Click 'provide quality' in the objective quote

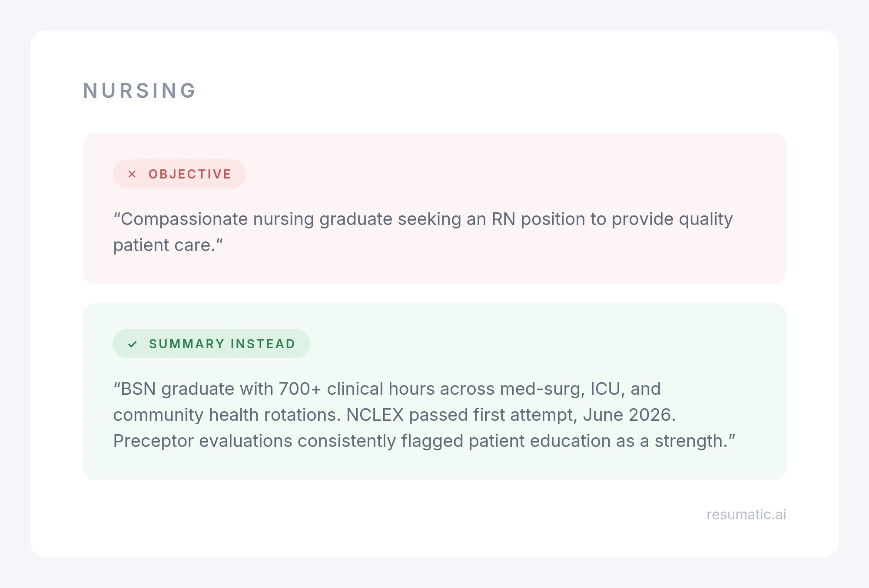[x=672, y=219]
